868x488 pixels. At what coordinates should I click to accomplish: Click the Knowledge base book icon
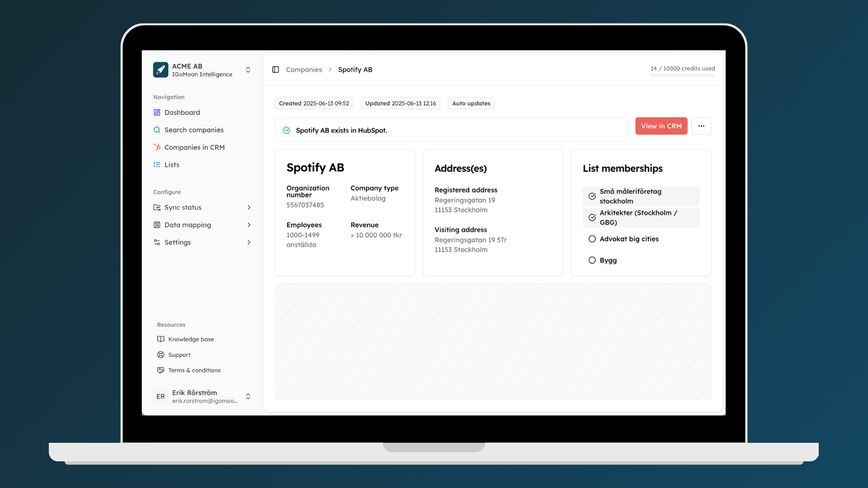160,339
